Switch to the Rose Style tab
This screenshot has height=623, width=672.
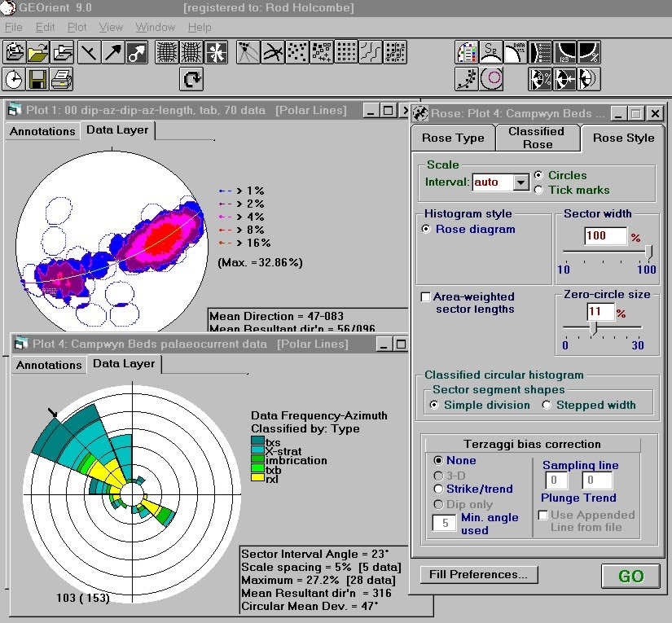point(623,138)
